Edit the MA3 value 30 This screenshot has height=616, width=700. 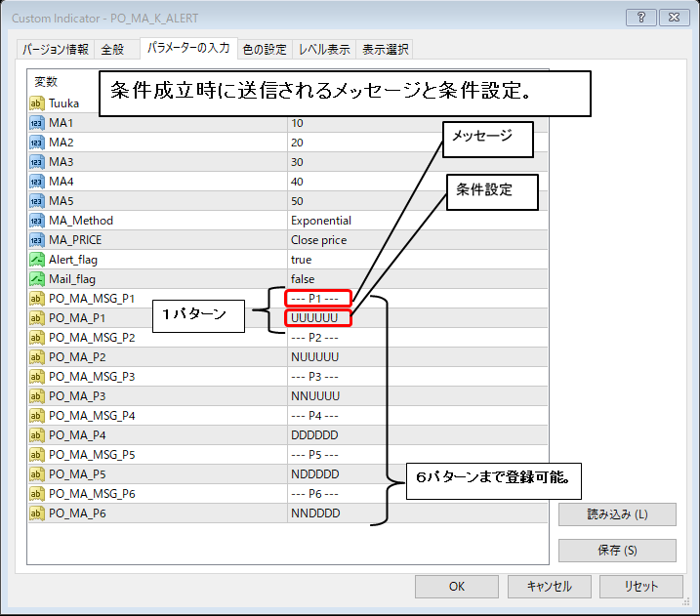click(297, 162)
